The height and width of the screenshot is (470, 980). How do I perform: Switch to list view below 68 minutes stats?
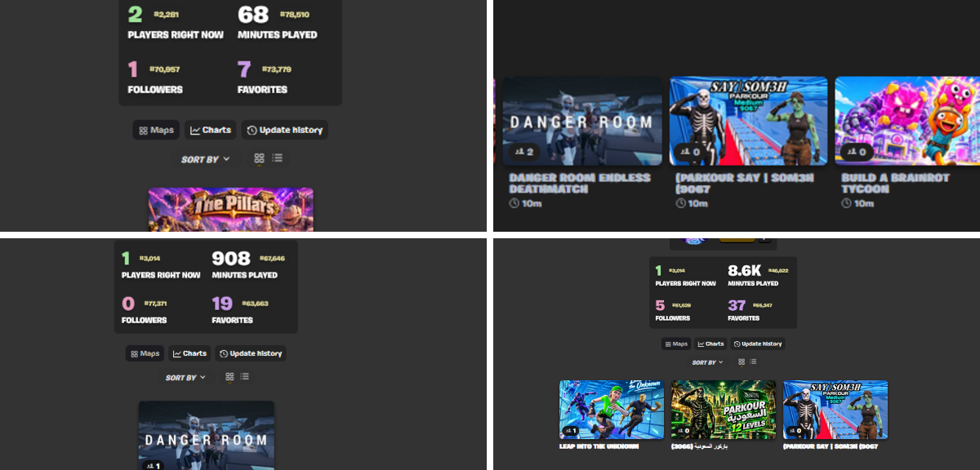278,158
